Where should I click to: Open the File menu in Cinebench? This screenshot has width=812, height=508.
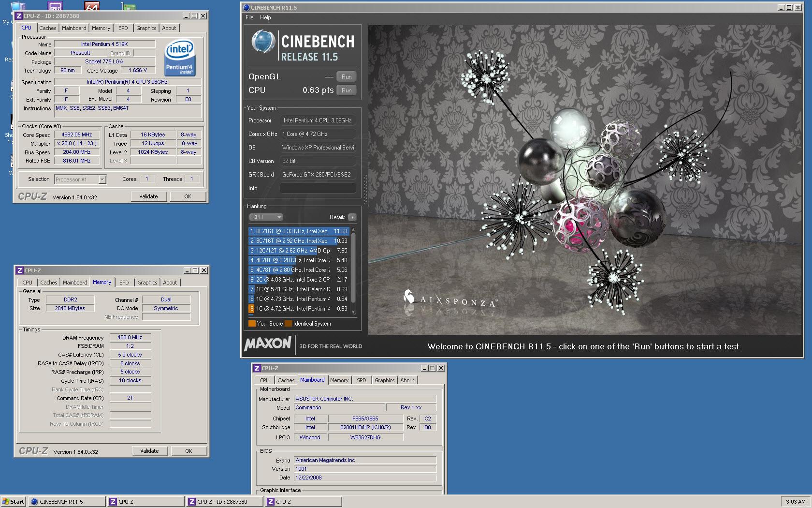(x=249, y=17)
